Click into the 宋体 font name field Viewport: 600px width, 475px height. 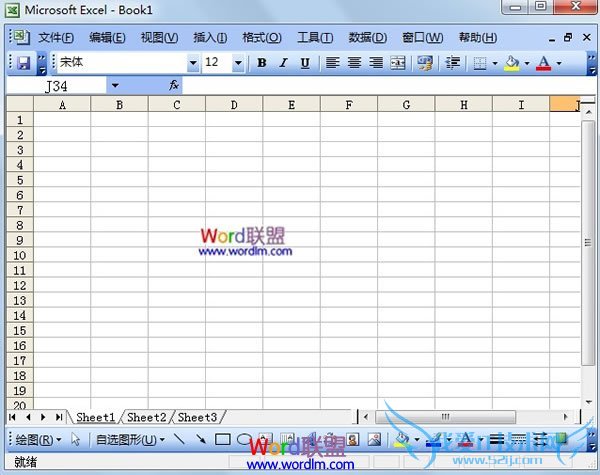122,62
